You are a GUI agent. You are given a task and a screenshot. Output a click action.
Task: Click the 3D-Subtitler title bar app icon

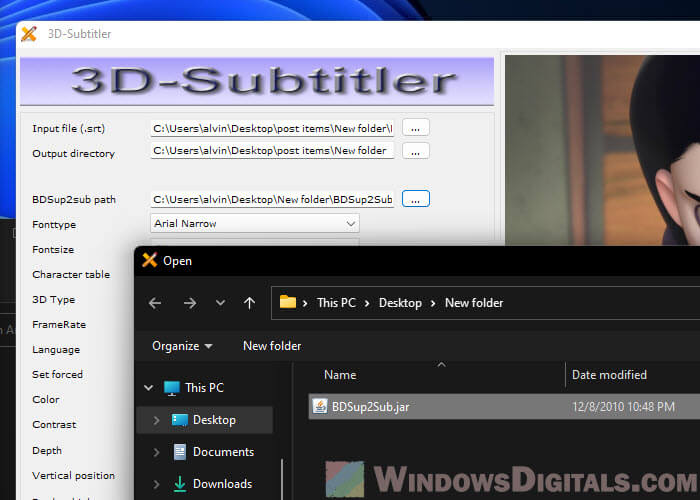click(x=29, y=34)
